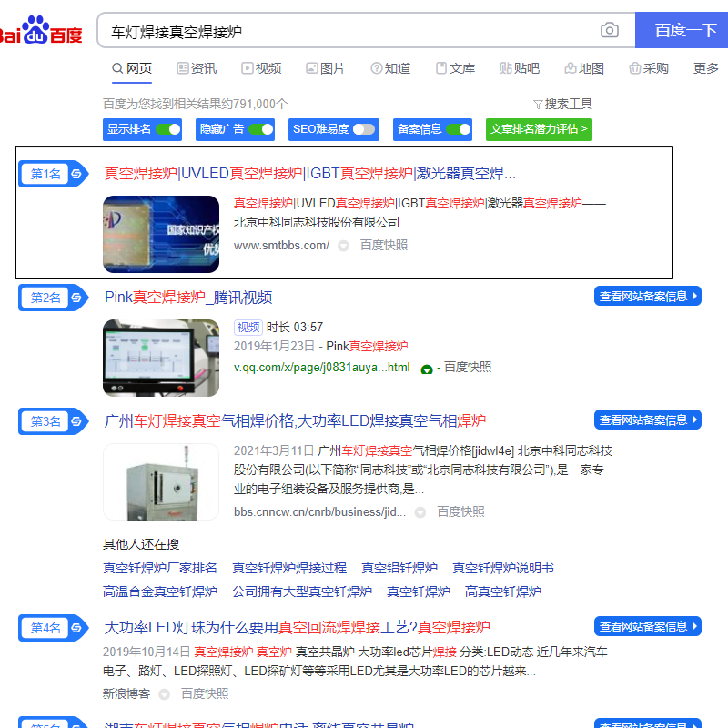
Task: Click related search 公司拥有大型真空钎焊炉
Action: point(302,591)
